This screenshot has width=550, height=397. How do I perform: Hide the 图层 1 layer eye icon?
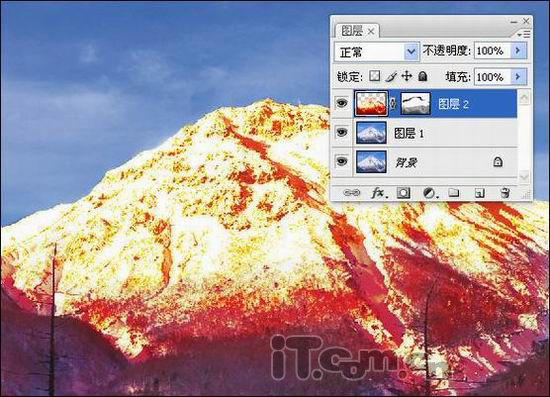(x=341, y=132)
